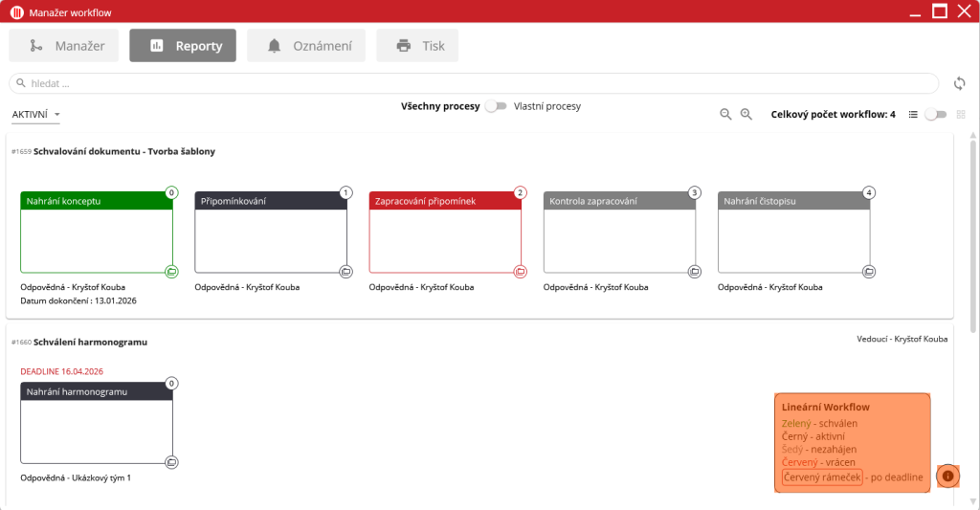Open folder icon on Zapracování připomínek card
980x510 pixels.
pos(521,272)
